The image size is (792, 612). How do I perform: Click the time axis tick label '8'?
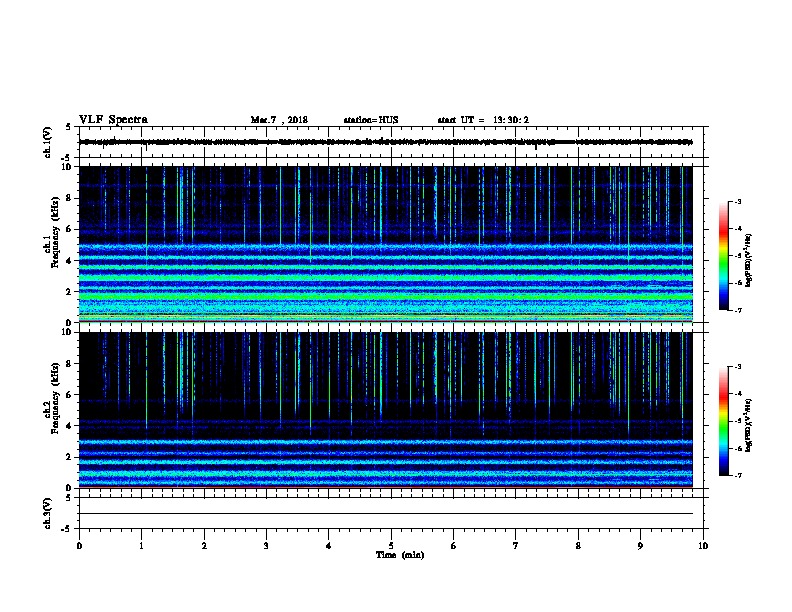pyautogui.click(x=578, y=546)
